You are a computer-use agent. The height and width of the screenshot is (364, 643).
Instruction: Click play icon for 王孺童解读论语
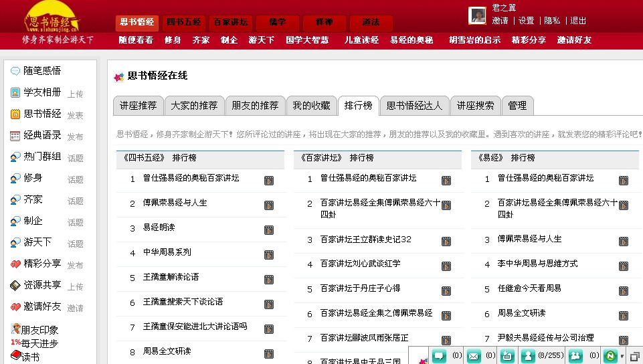point(269,280)
